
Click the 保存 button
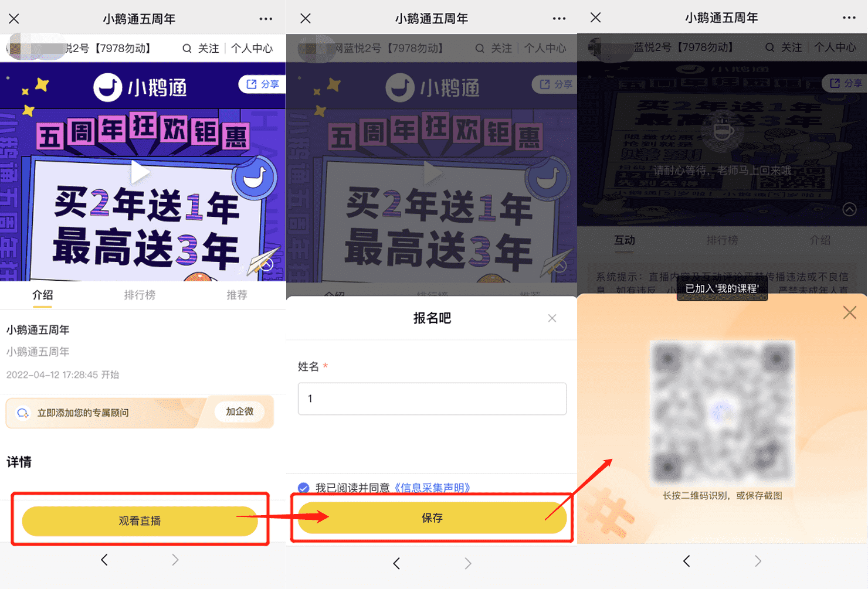(x=432, y=517)
